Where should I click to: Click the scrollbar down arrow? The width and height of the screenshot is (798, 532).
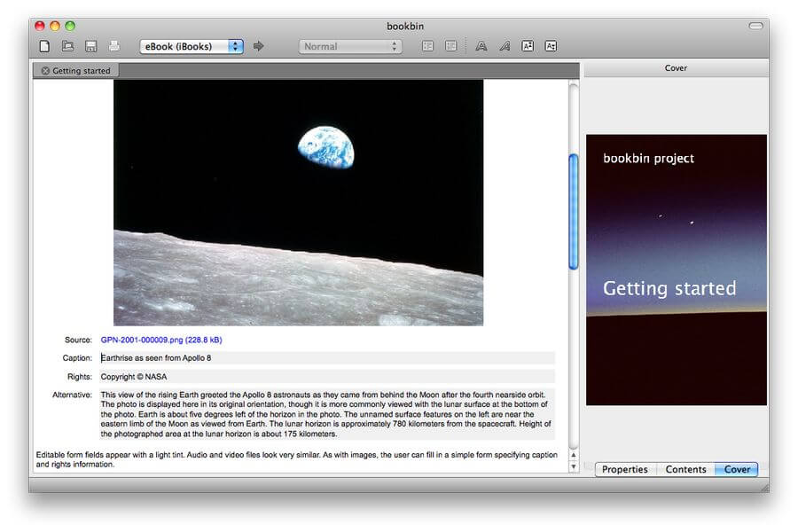click(574, 466)
